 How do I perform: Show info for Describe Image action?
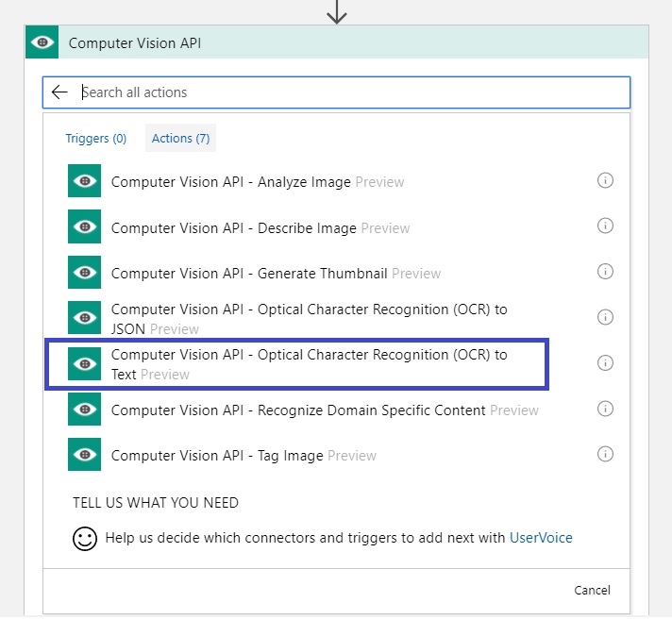[x=605, y=226]
